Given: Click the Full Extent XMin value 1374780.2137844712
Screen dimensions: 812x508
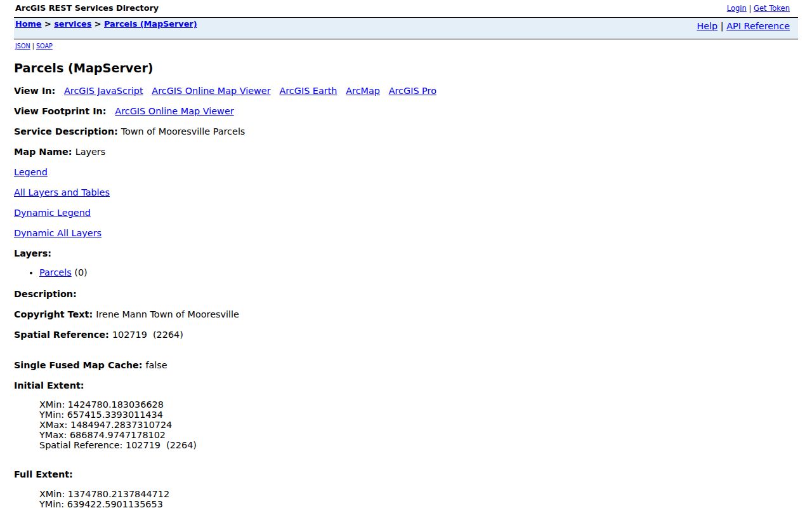Looking at the screenshot, I should pos(119,494).
